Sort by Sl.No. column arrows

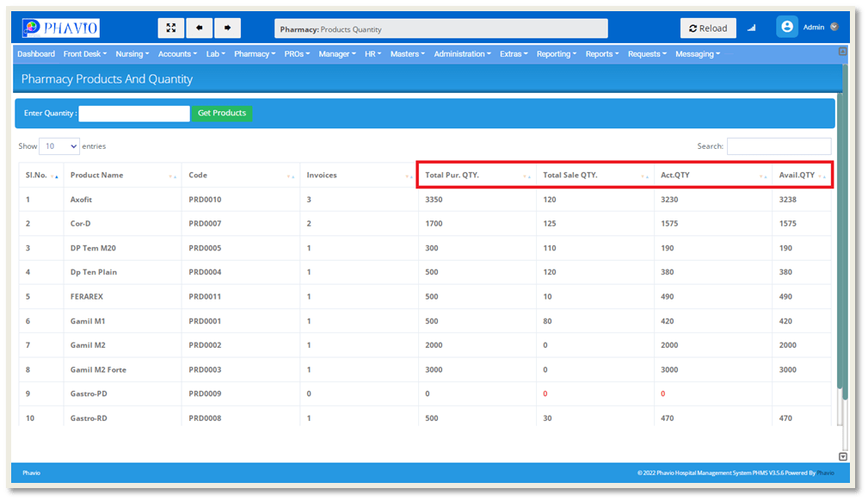55,176
